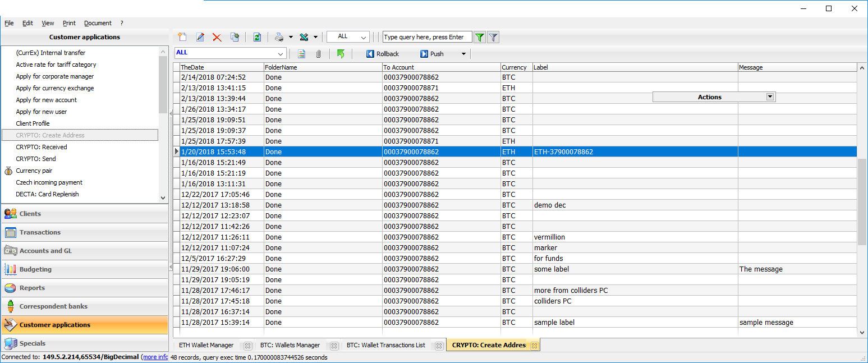868x363 pixels.
Task: Sort by To Account column header
Action: 441,67
